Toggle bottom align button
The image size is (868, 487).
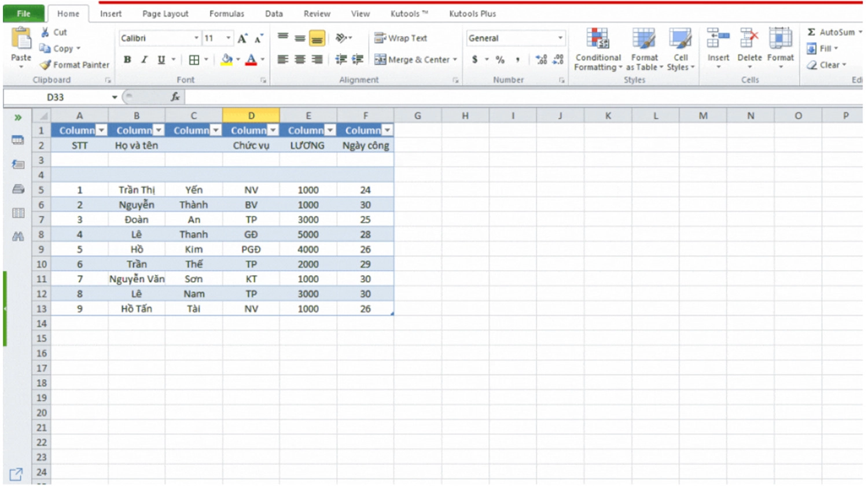pos(317,38)
